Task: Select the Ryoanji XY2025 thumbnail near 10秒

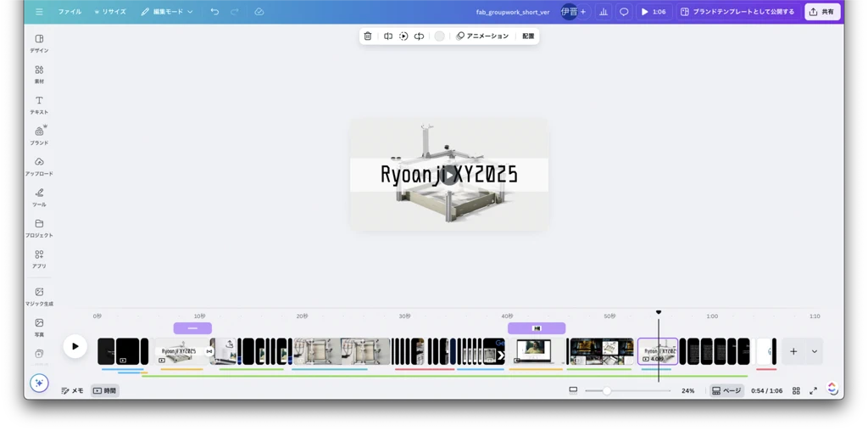Action: tap(181, 351)
